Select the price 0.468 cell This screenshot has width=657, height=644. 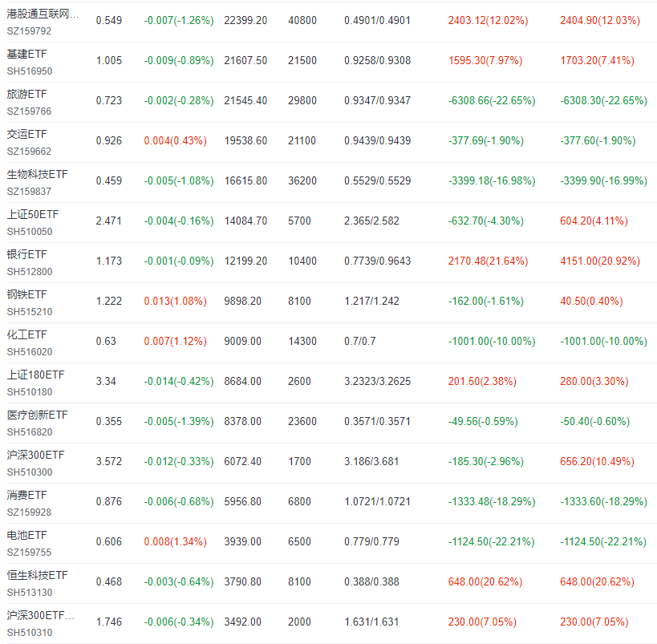109,582
